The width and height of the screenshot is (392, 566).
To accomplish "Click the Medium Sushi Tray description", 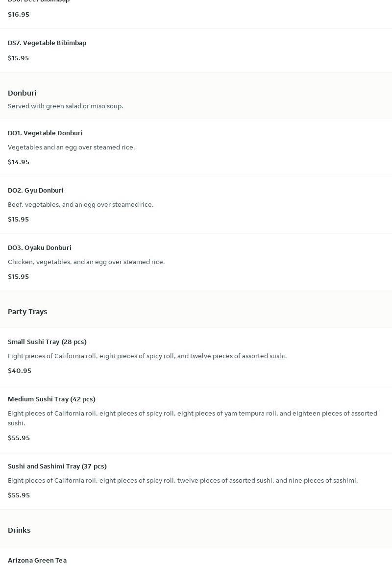I will point(192,418).
